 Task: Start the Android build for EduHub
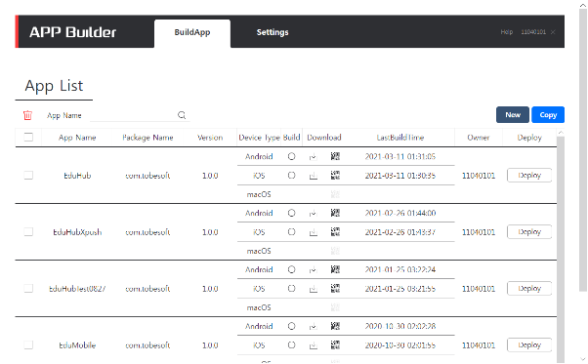click(x=291, y=156)
